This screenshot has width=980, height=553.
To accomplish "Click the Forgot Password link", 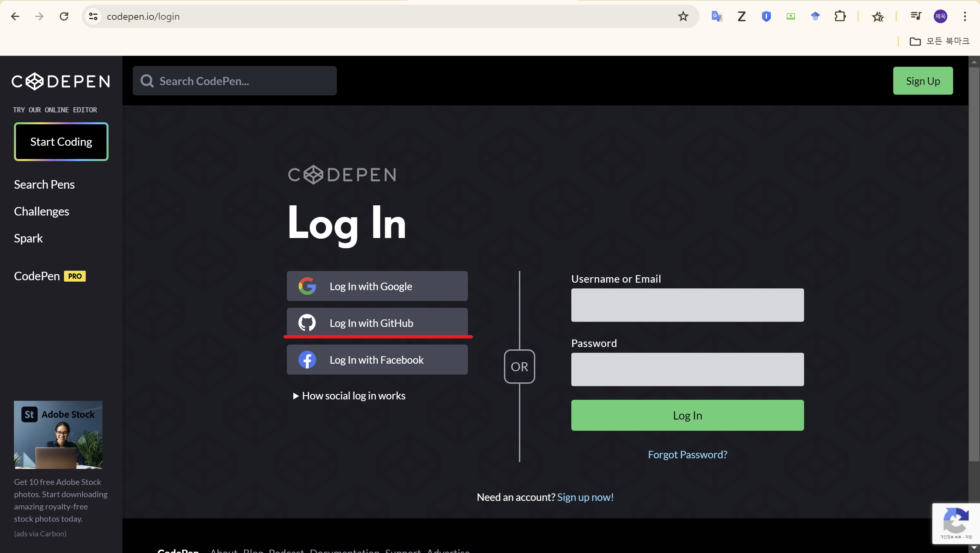I will 687,454.
